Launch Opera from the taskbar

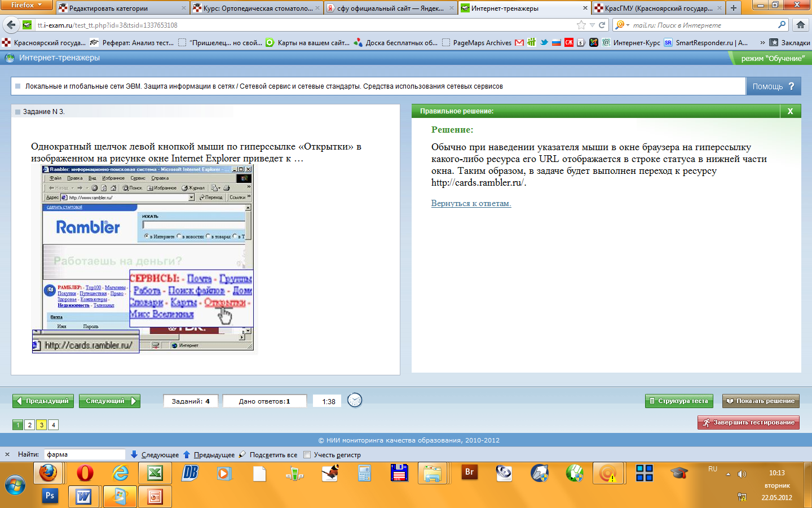[85, 473]
